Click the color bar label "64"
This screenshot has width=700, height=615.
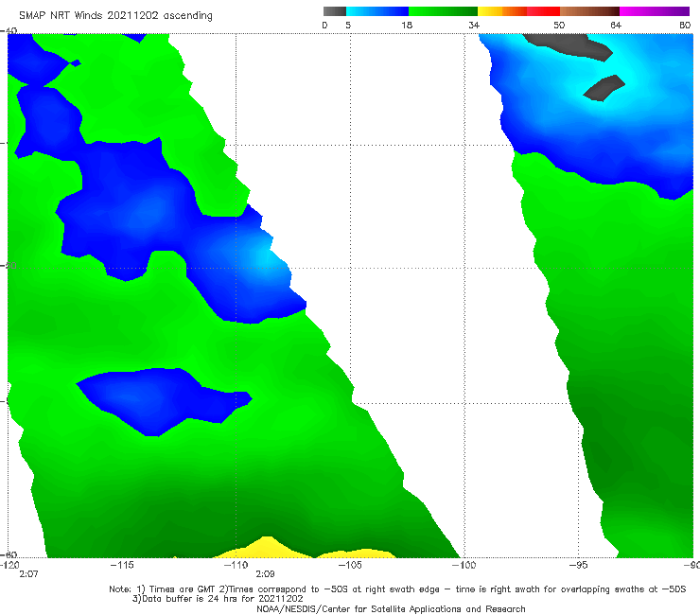click(x=616, y=26)
